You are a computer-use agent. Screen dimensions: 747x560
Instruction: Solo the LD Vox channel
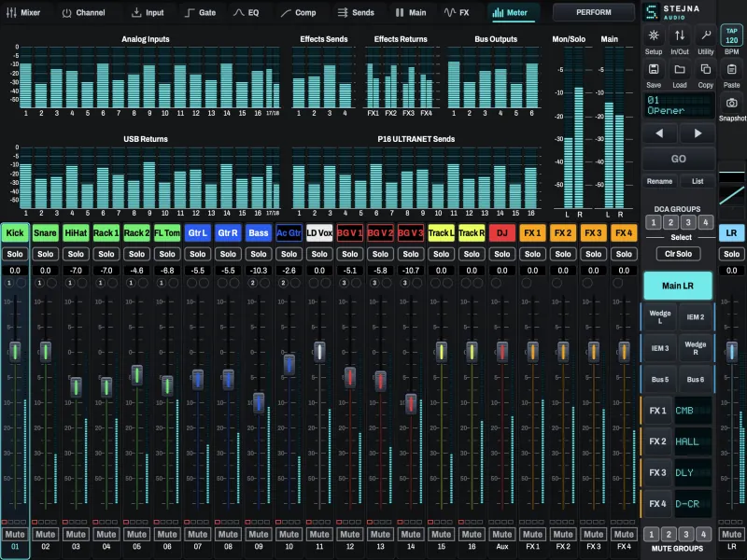pyautogui.click(x=319, y=254)
